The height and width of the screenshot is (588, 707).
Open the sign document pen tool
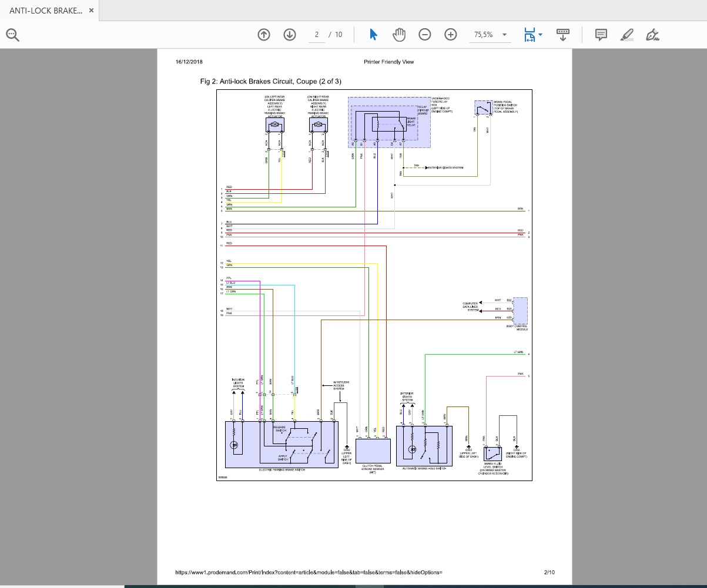[x=652, y=35]
